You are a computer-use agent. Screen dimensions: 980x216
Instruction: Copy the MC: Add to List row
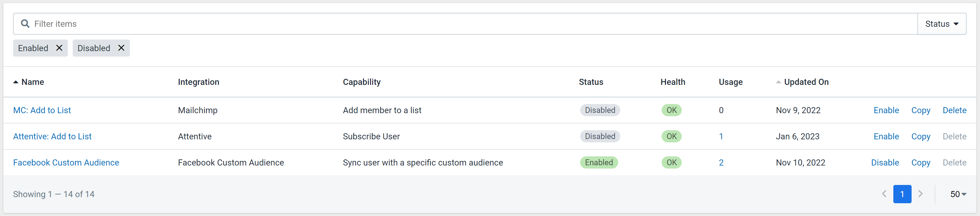click(921, 110)
